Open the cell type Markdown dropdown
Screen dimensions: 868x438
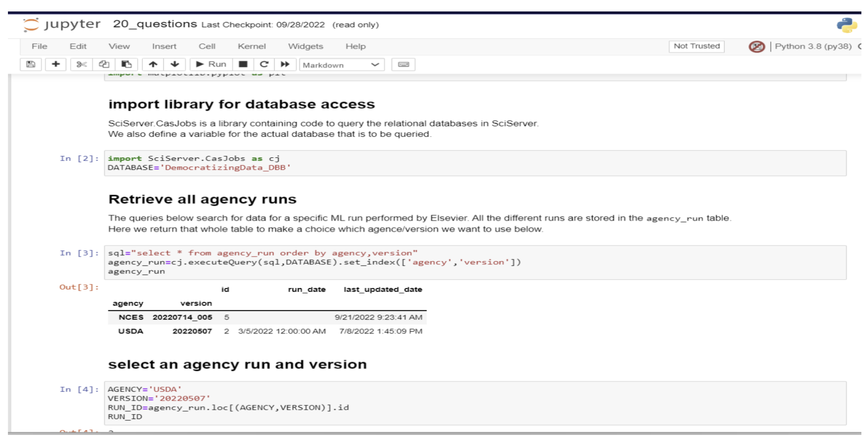(342, 65)
